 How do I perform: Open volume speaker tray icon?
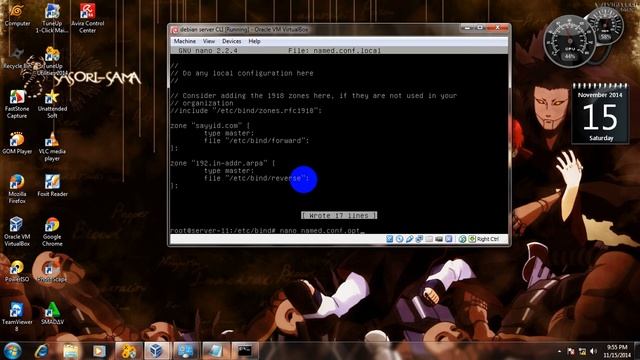click(593, 351)
